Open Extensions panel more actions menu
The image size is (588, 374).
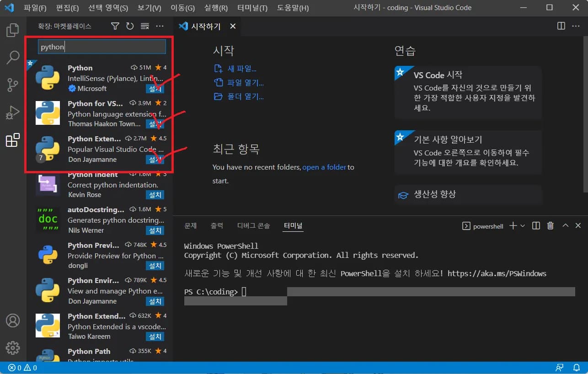pyautogui.click(x=159, y=26)
